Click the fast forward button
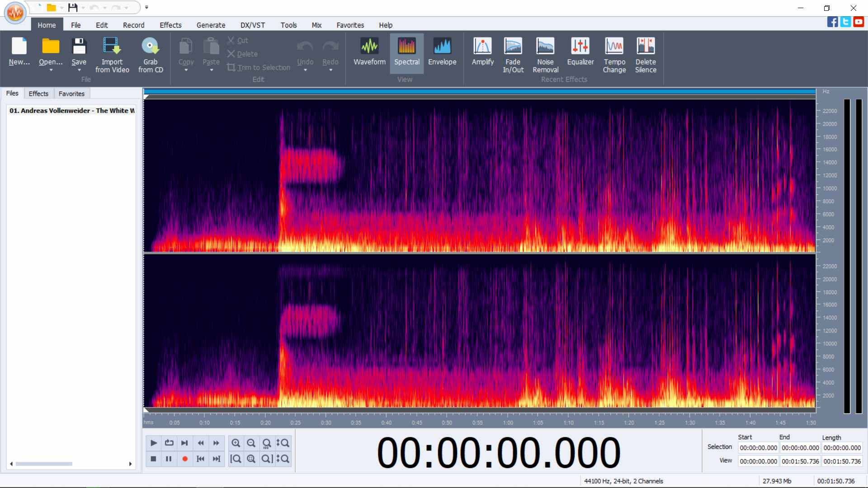The width and height of the screenshot is (868, 488). click(217, 443)
